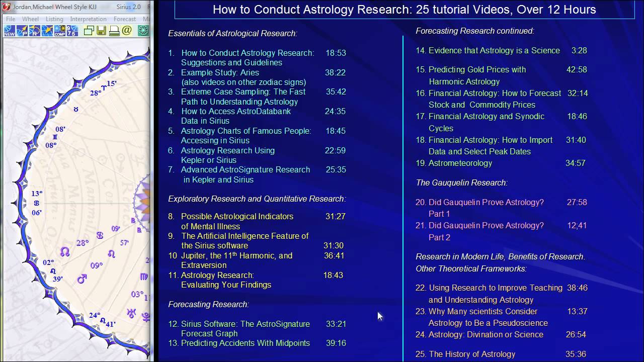The image size is (644, 362).
Task: Select 'Astrology Charts of Famous People' entry
Action: pos(246,136)
